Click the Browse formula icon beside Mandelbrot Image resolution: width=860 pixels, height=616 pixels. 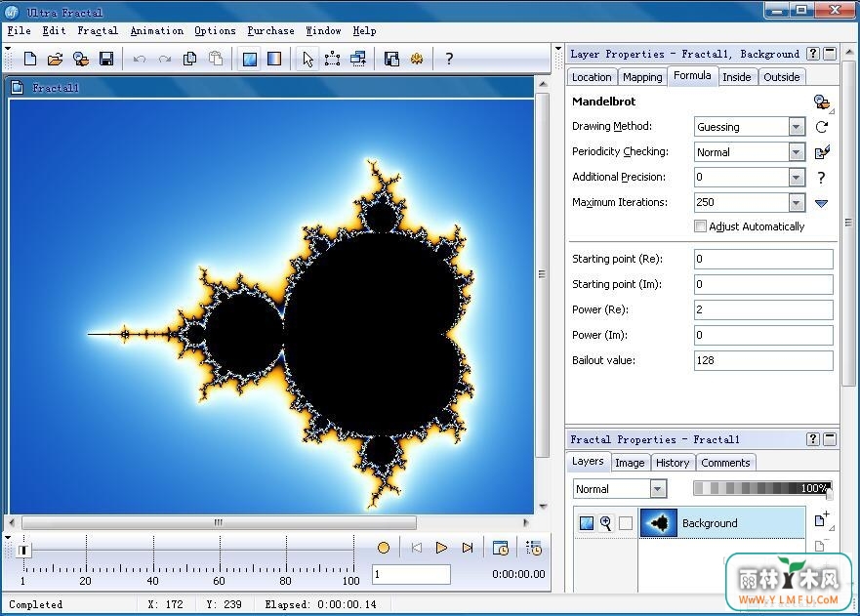pos(822,103)
